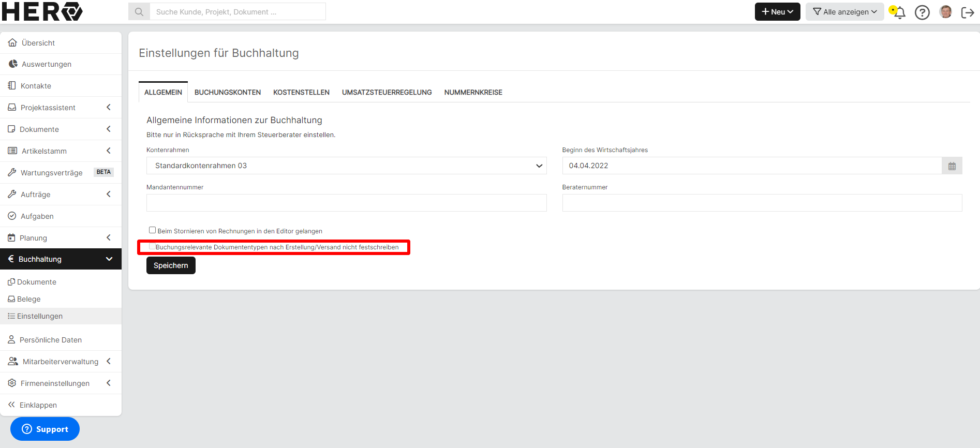
Task: Toggle 'Buchungsrelevante Dokumententypen nicht festschreiben' checkbox
Action: (x=152, y=247)
